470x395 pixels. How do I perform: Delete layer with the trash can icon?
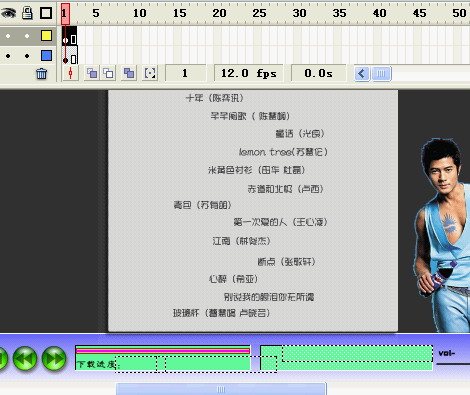42,73
